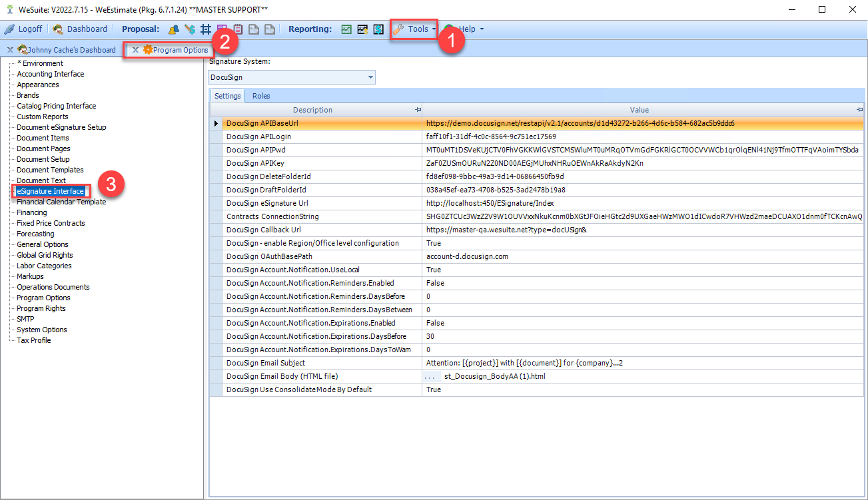Select Accounting Interface in the tree
The width and height of the screenshot is (868, 500).
pos(51,74)
